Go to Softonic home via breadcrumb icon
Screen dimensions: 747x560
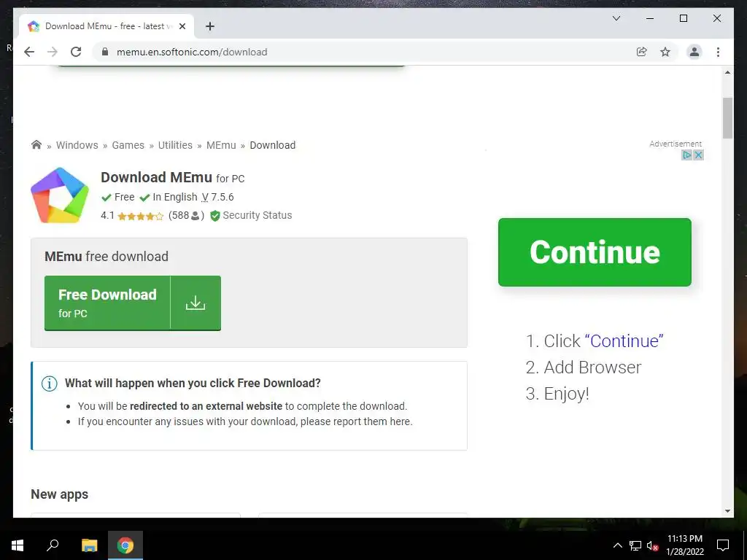36,145
